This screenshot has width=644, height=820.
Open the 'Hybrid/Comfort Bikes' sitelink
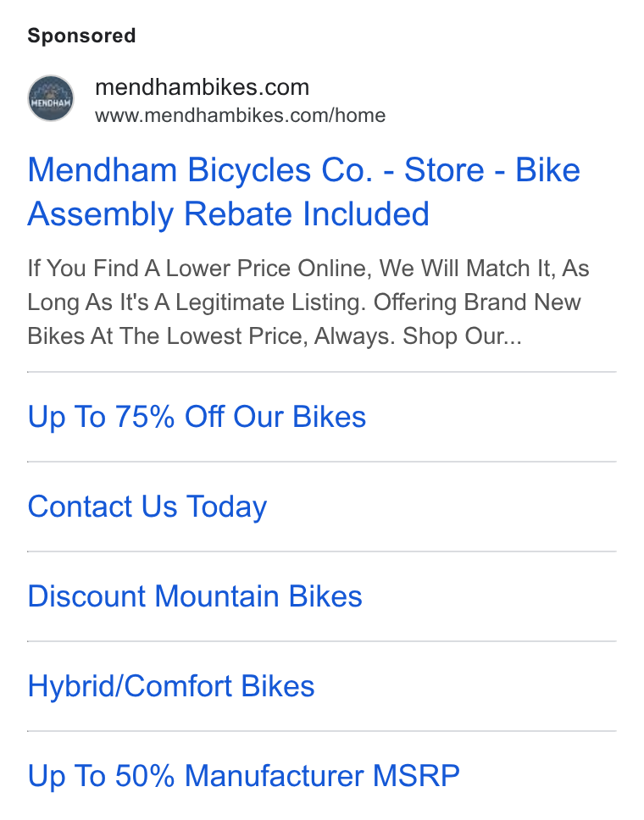click(171, 686)
